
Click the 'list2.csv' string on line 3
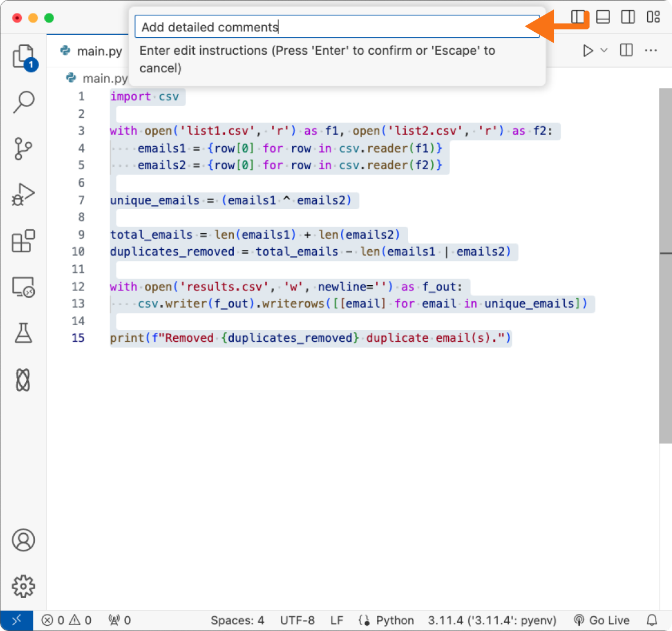click(426, 131)
